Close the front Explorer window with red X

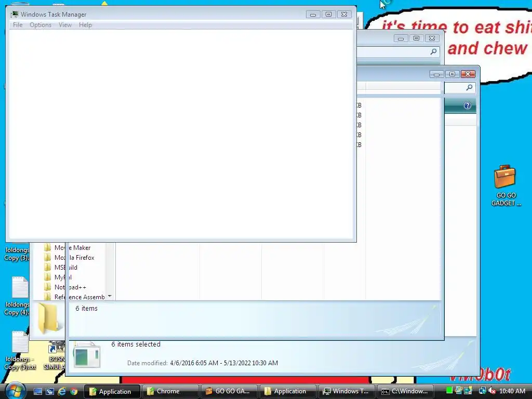click(x=468, y=74)
